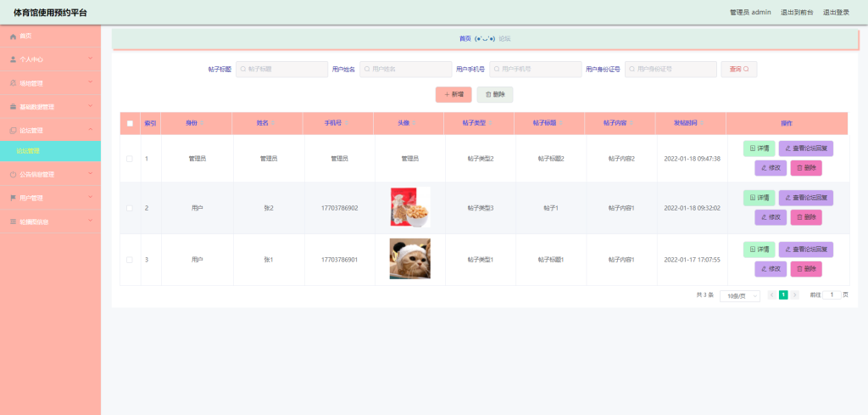The height and width of the screenshot is (415, 868).
Task: Open 详情 for the 管理员 row
Action: point(759,149)
